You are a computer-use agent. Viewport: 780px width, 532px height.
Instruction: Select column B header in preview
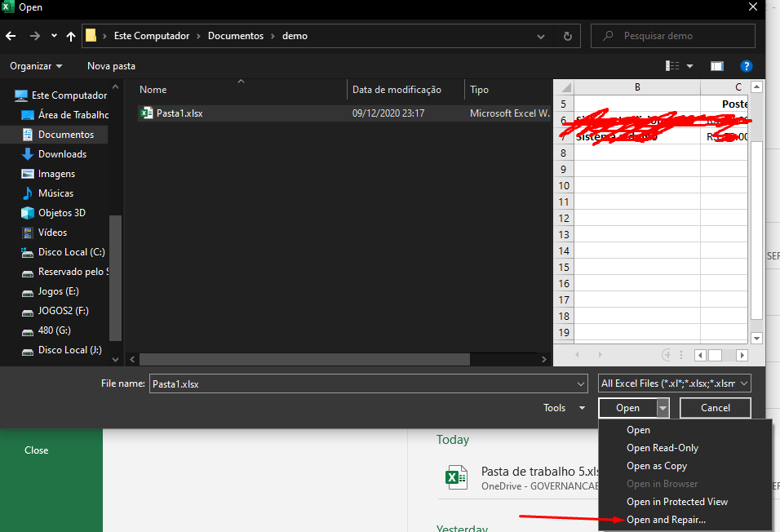pos(637,87)
